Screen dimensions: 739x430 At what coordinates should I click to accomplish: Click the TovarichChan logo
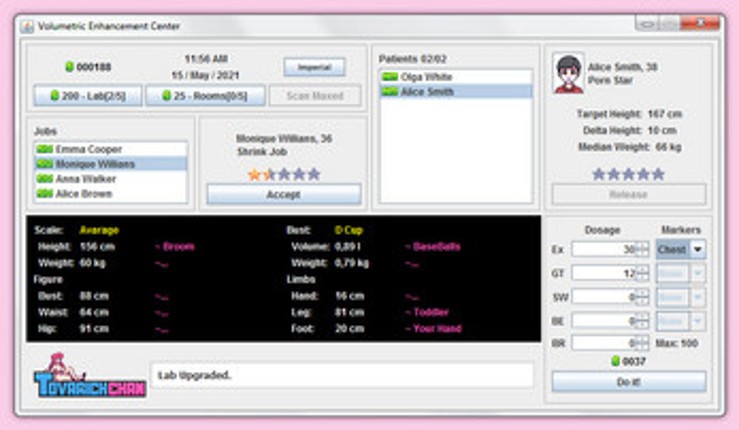click(90, 376)
